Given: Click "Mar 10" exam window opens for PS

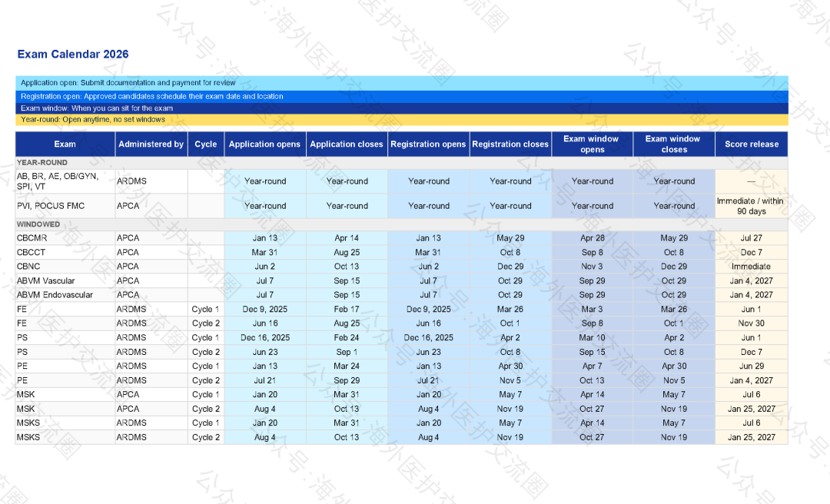Looking at the screenshot, I should [x=592, y=338].
